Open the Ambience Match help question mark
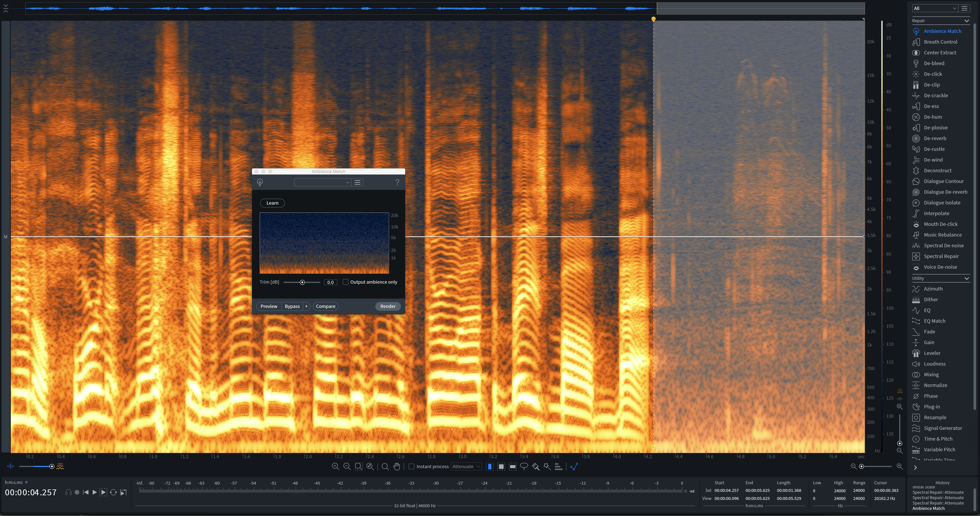The height and width of the screenshot is (516, 980). tap(397, 183)
